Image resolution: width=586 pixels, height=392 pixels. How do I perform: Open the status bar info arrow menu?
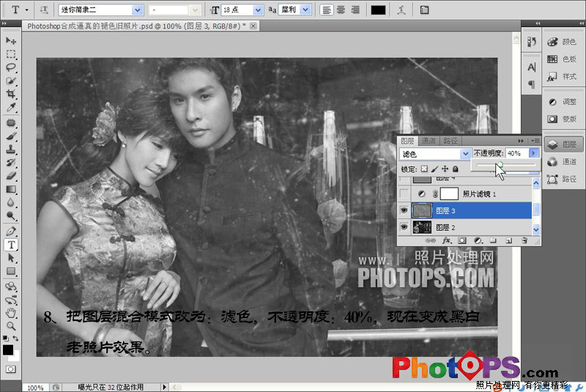(x=164, y=387)
